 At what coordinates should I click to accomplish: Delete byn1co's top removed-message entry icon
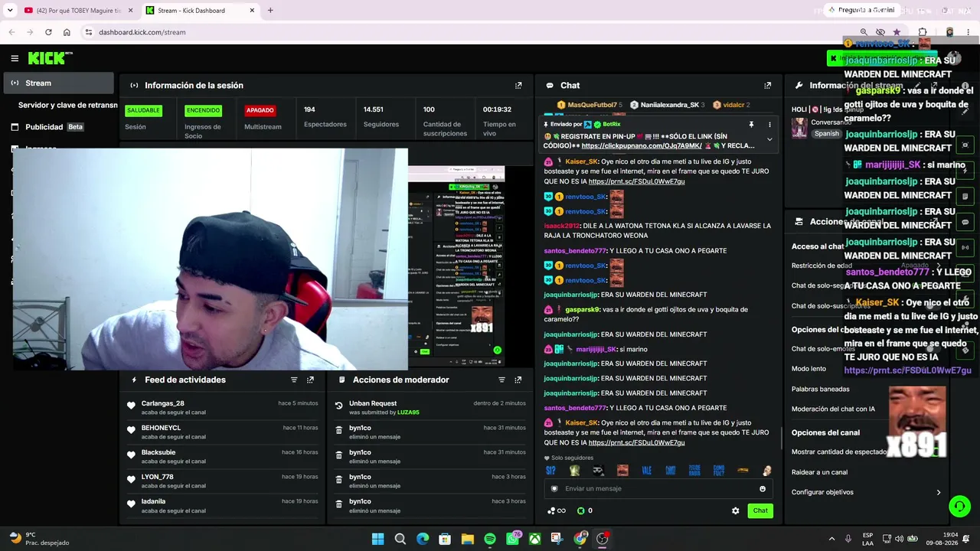pyautogui.click(x=339, y=431)
